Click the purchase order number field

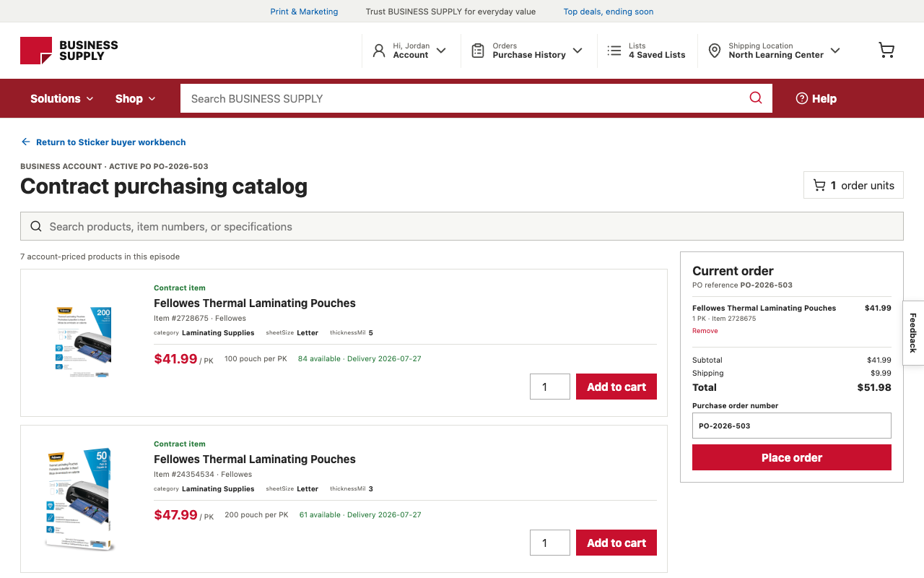point(792,426)
